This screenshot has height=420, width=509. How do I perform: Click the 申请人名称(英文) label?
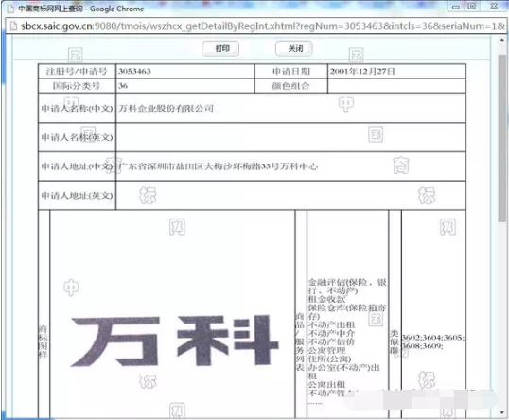77,137
